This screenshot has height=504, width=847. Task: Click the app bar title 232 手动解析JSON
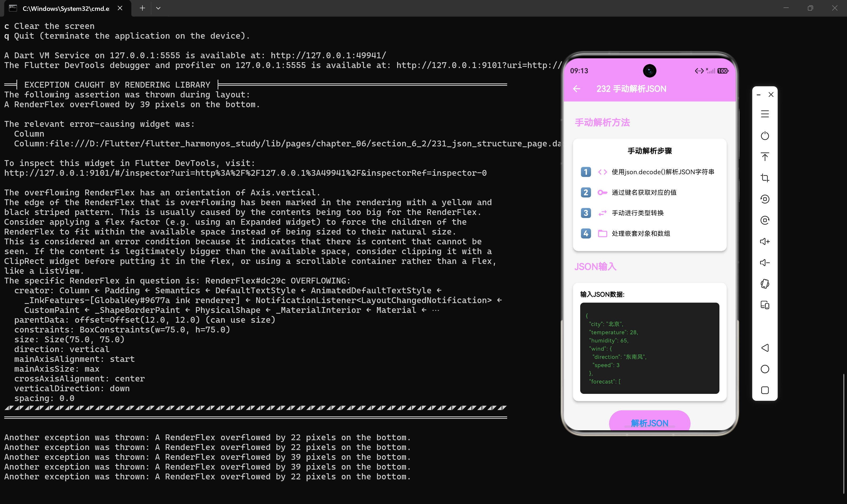[x=631, y=89]
